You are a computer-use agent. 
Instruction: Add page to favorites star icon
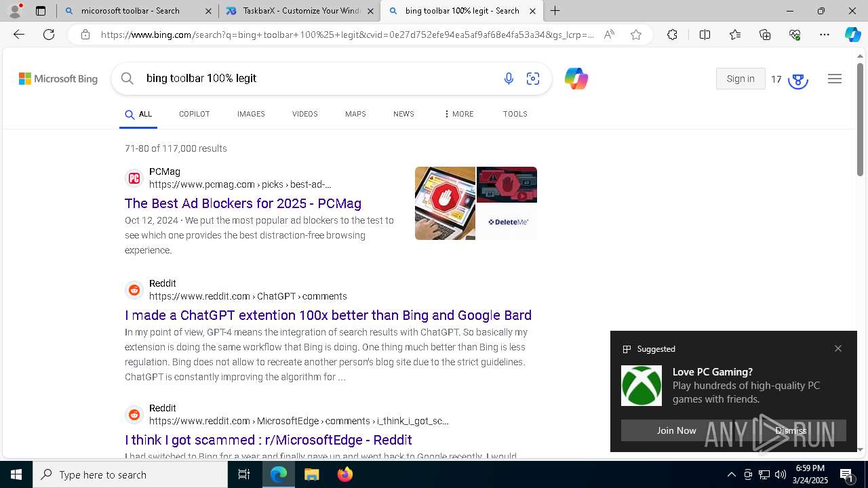(x=636, y=35)
